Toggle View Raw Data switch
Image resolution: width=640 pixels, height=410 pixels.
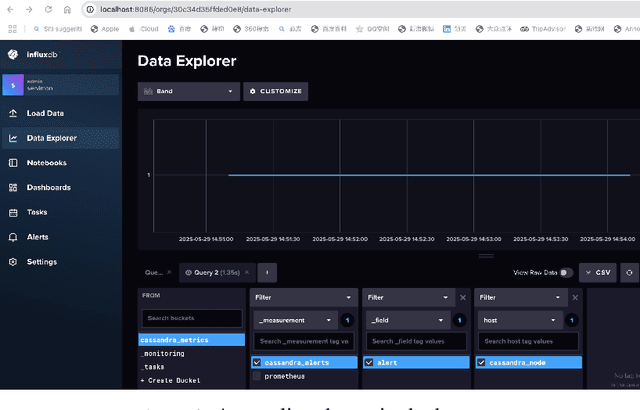point(566,272)
